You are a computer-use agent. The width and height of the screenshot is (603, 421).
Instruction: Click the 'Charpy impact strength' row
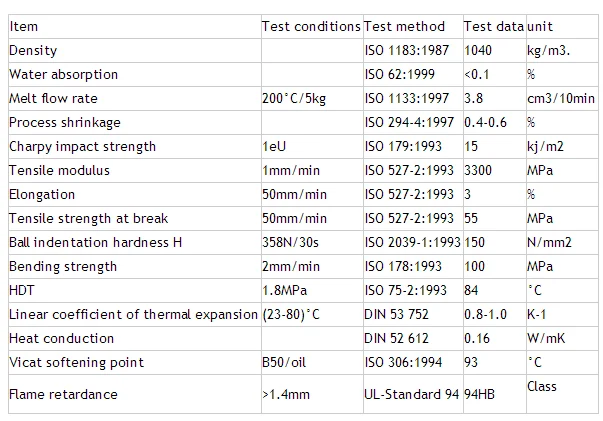click(x=82, y=146)
